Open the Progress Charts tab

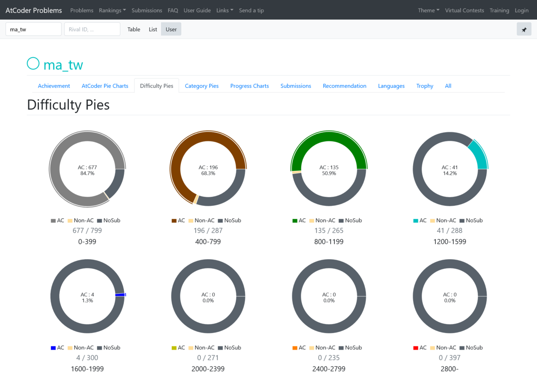tap(250, 86)
